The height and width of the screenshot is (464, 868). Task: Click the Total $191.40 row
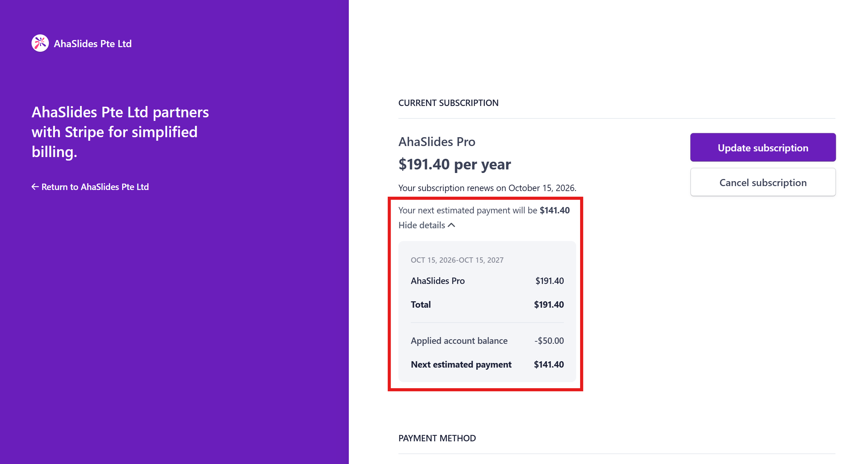tap(487, 304)
